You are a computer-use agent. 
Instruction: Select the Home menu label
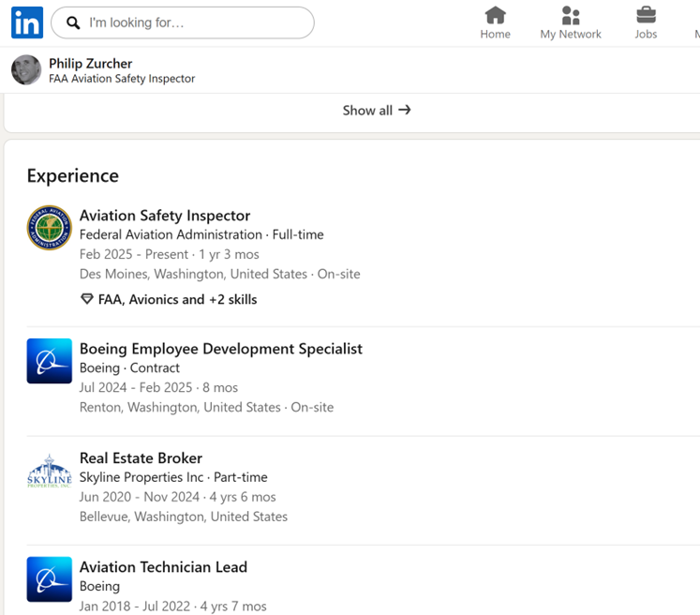[495, 34]
